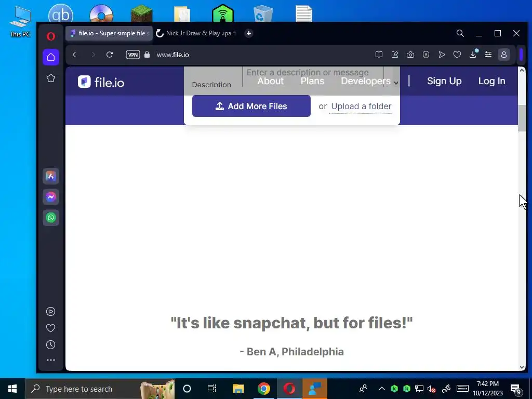Viewport: 532px width, 399px height.
Task: Click the edit pinboard pencil icon
Action: [395, 55]
